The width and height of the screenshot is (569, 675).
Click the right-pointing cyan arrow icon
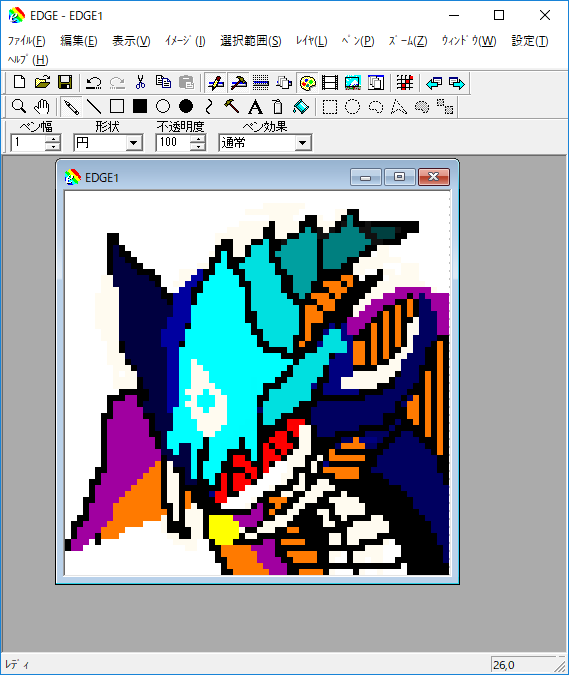pyautogui.click(x=457, y=82)
